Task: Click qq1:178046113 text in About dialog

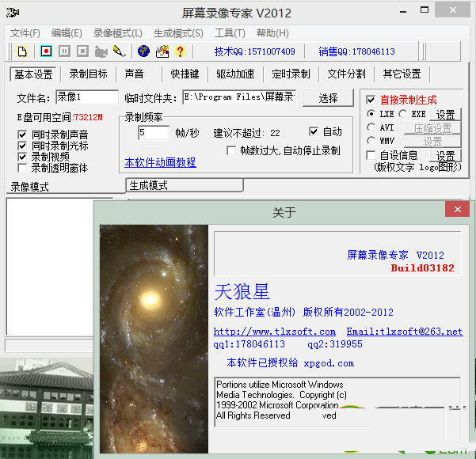Action: [x=249, y=344]
